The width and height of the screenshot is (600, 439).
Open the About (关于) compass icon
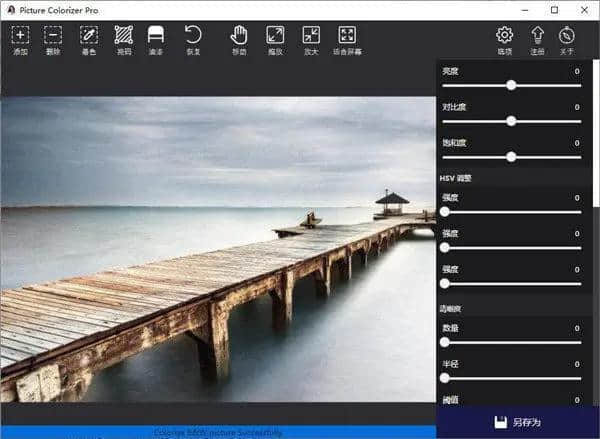(x=567, y=36)
